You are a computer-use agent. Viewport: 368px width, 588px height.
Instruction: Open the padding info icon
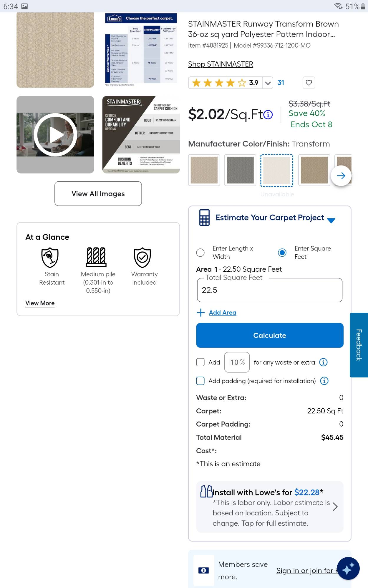(x=324, y=381)
